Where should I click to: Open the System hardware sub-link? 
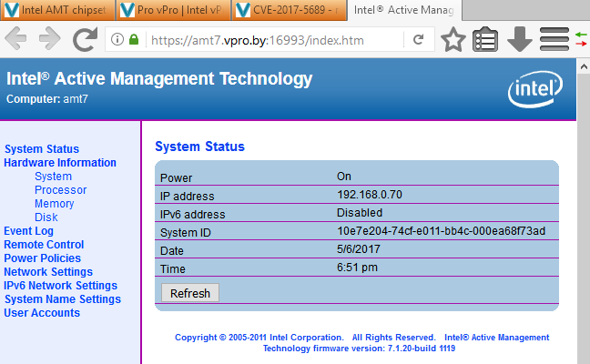pos(53,176)
